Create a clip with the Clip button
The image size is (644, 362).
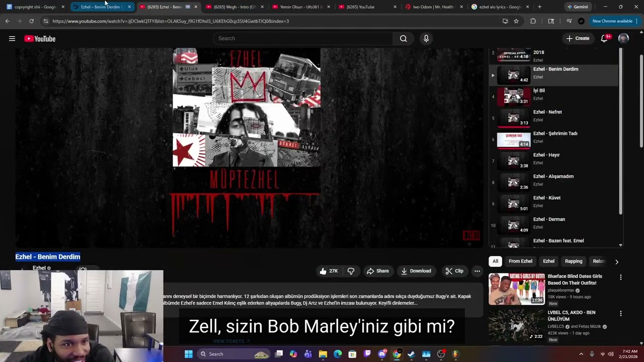[x=454, y=271]
